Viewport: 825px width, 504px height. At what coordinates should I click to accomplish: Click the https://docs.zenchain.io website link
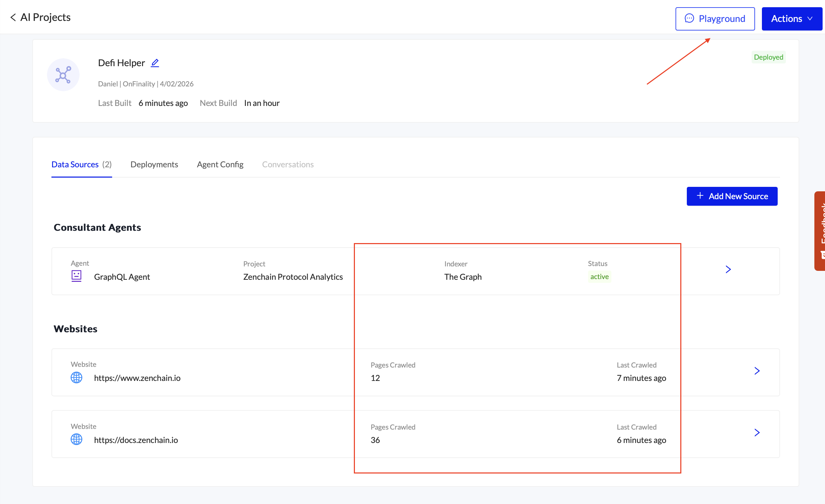(x=136, y=440)
